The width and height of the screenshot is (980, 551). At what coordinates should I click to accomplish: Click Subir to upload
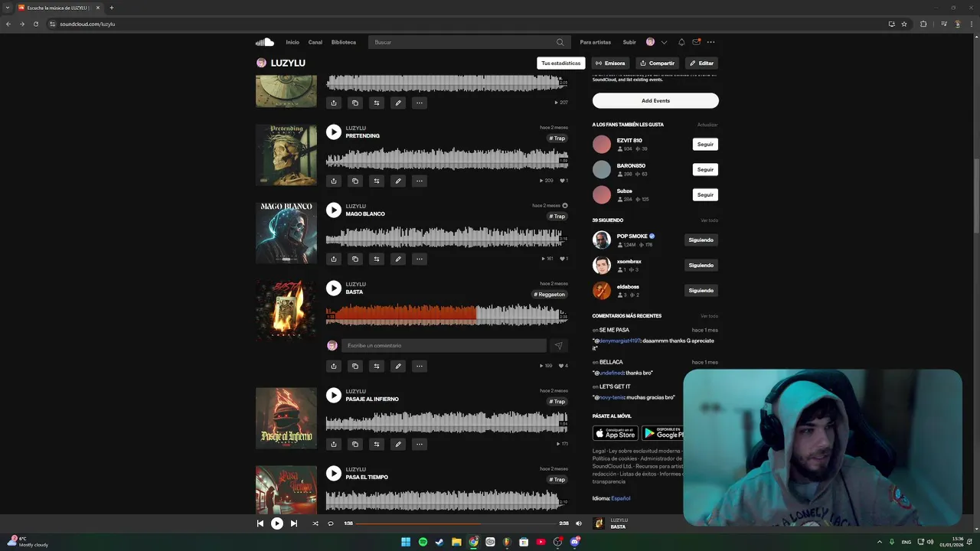tap(629, 42)
